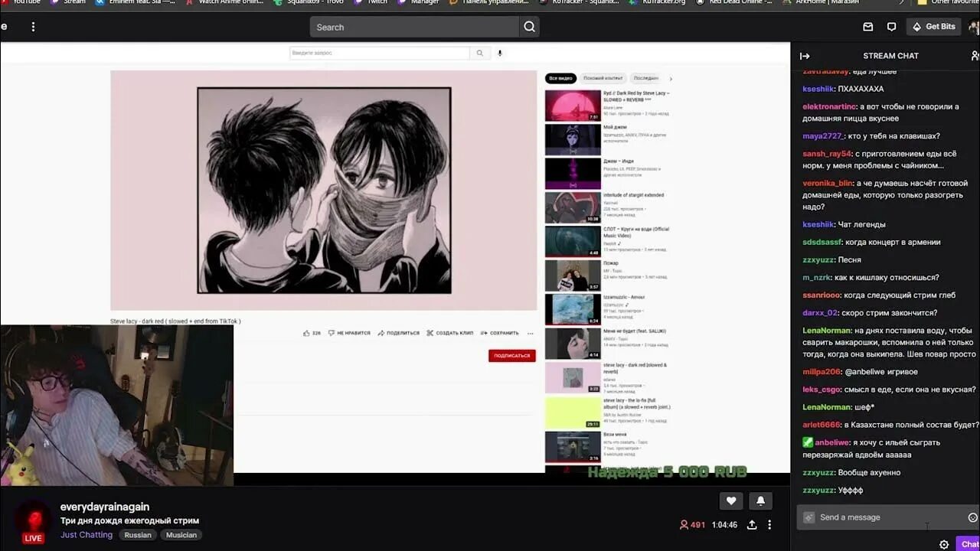Image resolution: width=980 pixels, height=551 pixels.
Task: Click the STREAM CHAT header label
Action: click(890, 56)
